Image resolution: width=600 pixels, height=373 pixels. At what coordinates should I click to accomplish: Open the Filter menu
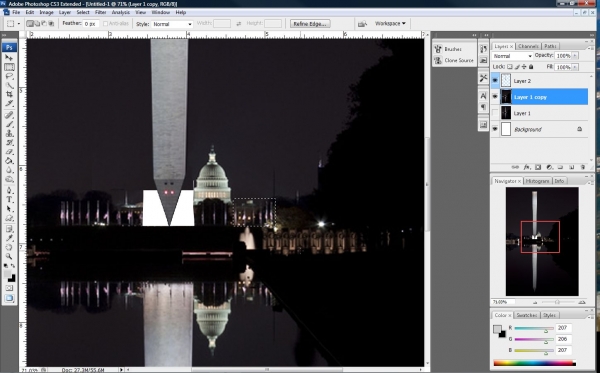coord(101,12)
